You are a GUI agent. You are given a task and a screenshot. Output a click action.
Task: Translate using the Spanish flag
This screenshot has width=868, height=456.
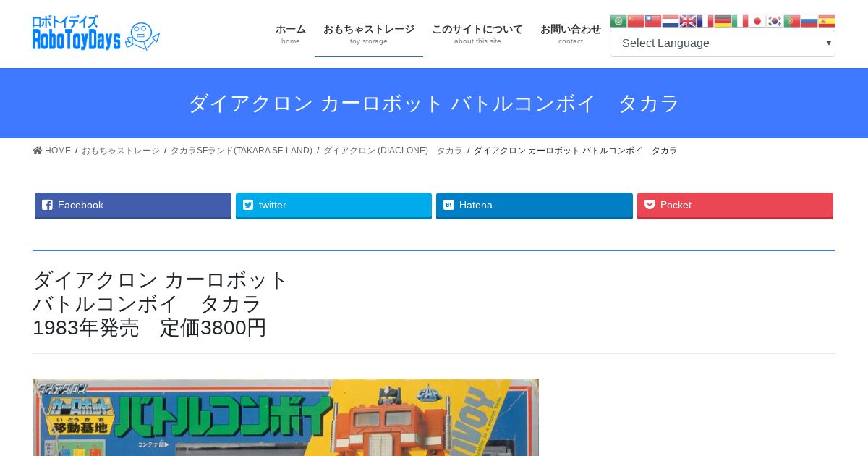(827, 21)
